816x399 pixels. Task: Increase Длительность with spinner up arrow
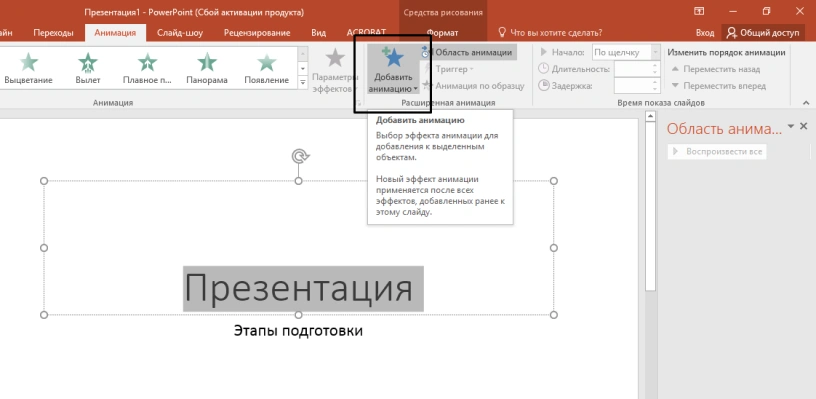pos(656,65)
